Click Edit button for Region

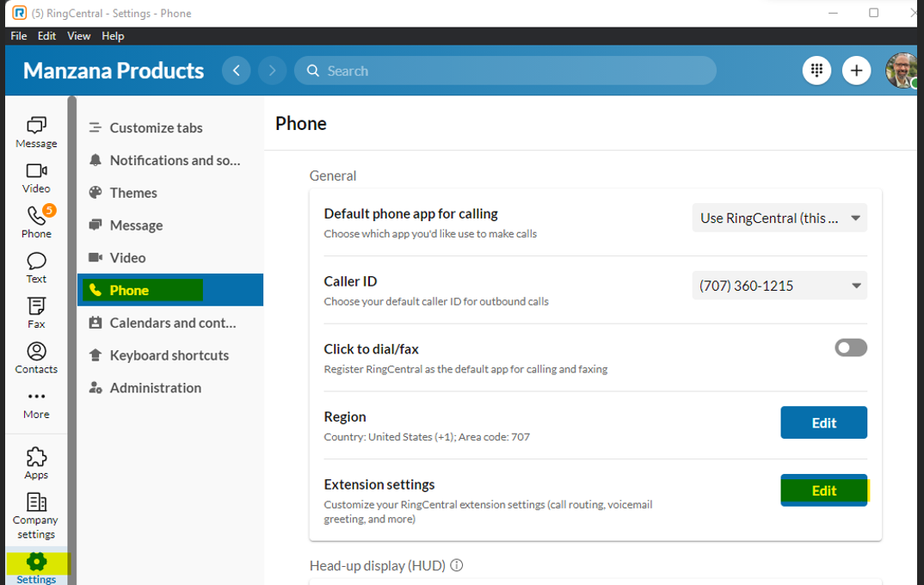pyautogui.click(x=824, y=422)
